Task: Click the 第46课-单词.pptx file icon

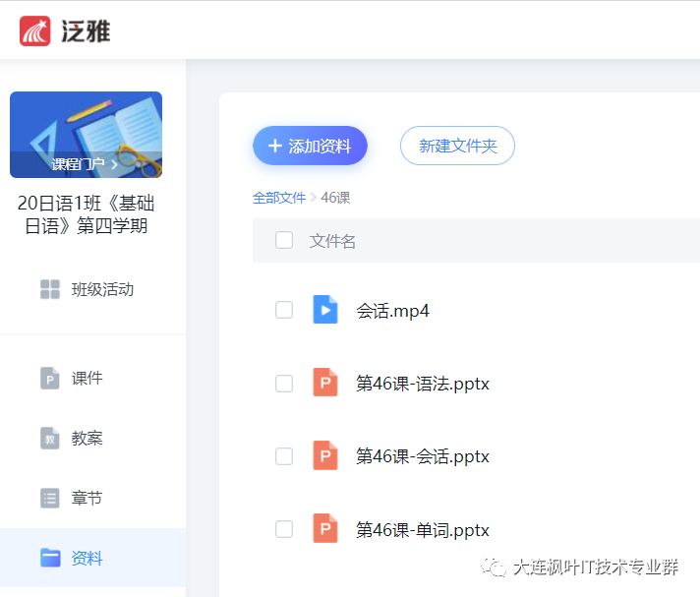Action: point(324,529)
